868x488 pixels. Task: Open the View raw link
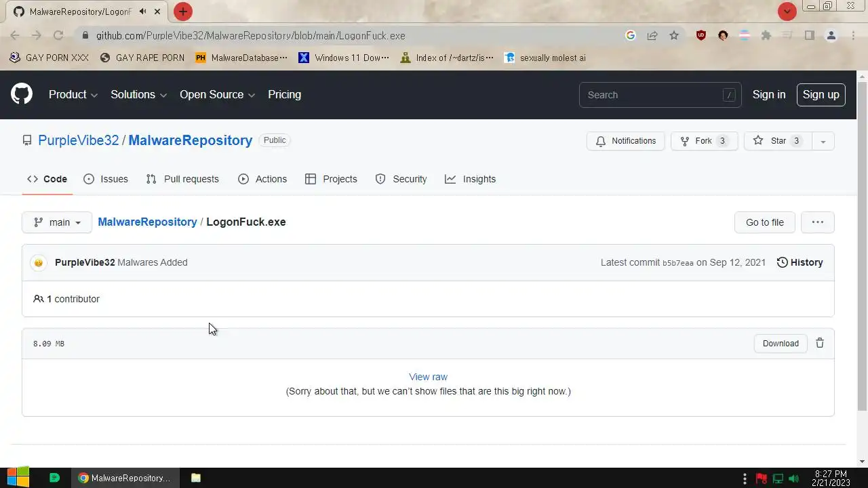[x=428, y=377]
